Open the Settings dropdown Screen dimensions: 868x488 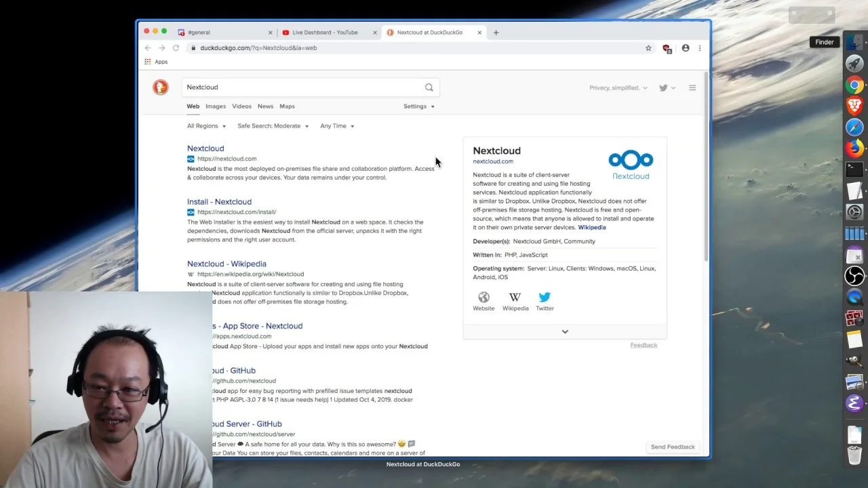click(x=418, y=106)
